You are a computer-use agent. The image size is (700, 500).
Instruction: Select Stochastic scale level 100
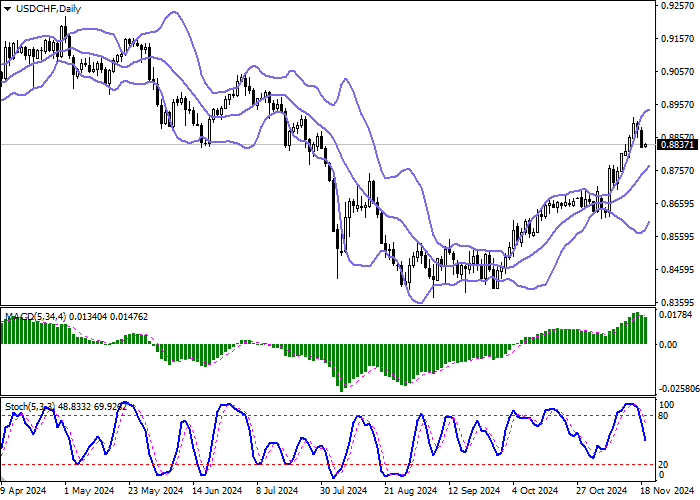pos(667,405)
